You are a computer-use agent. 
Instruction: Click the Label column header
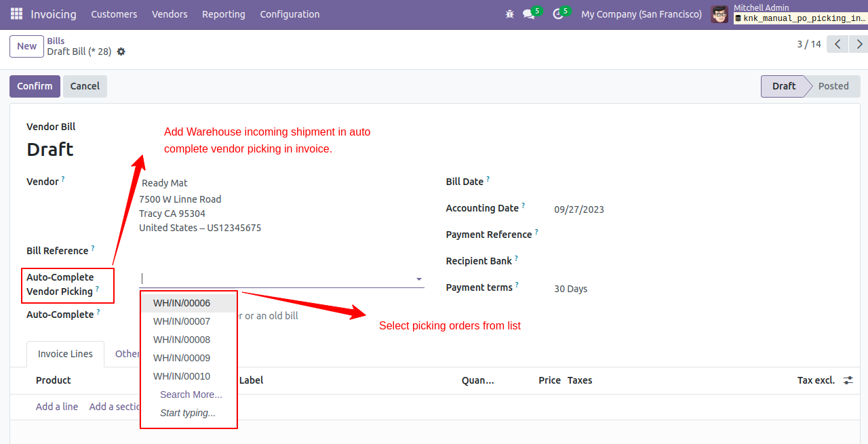coord(252,380)
